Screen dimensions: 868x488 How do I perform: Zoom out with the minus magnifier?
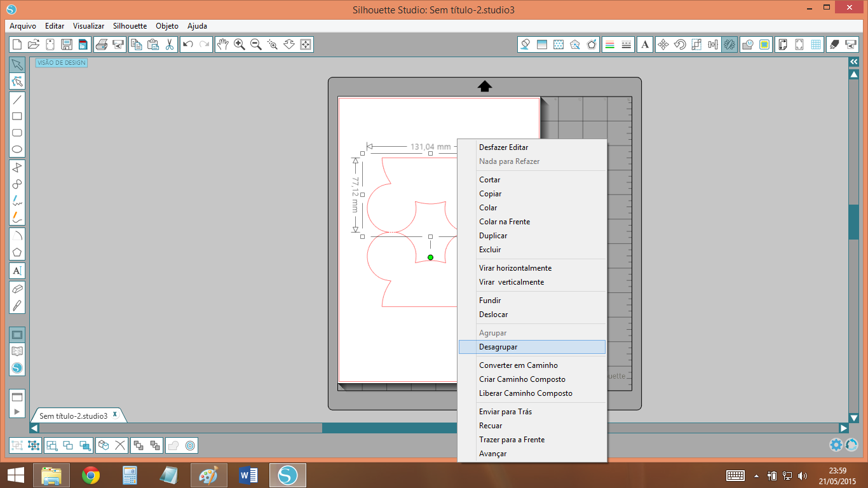(256, 44)
